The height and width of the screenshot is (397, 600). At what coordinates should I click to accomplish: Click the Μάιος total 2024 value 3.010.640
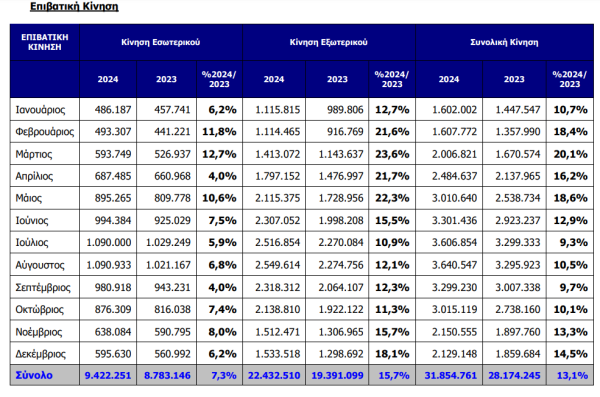[454, 198]
